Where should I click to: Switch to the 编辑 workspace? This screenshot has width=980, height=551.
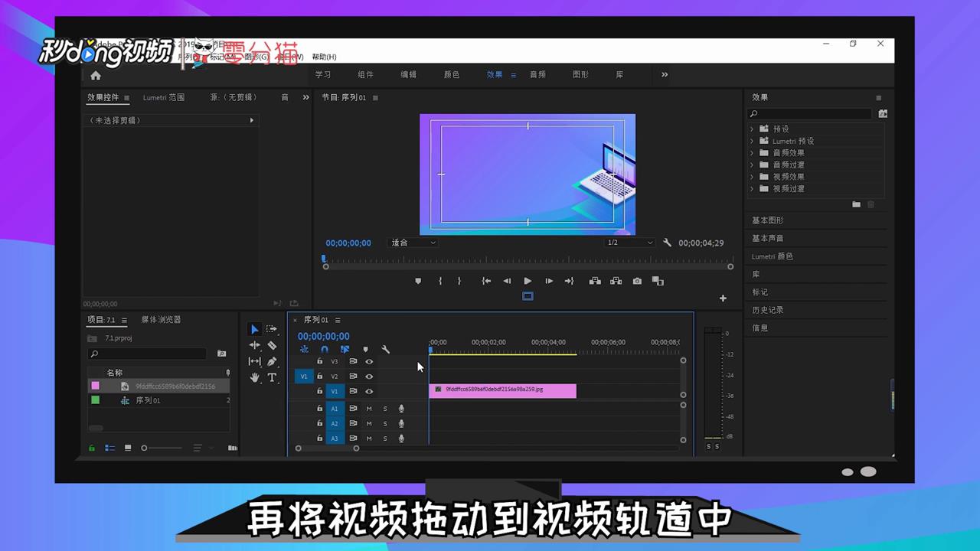pos(409,74)
